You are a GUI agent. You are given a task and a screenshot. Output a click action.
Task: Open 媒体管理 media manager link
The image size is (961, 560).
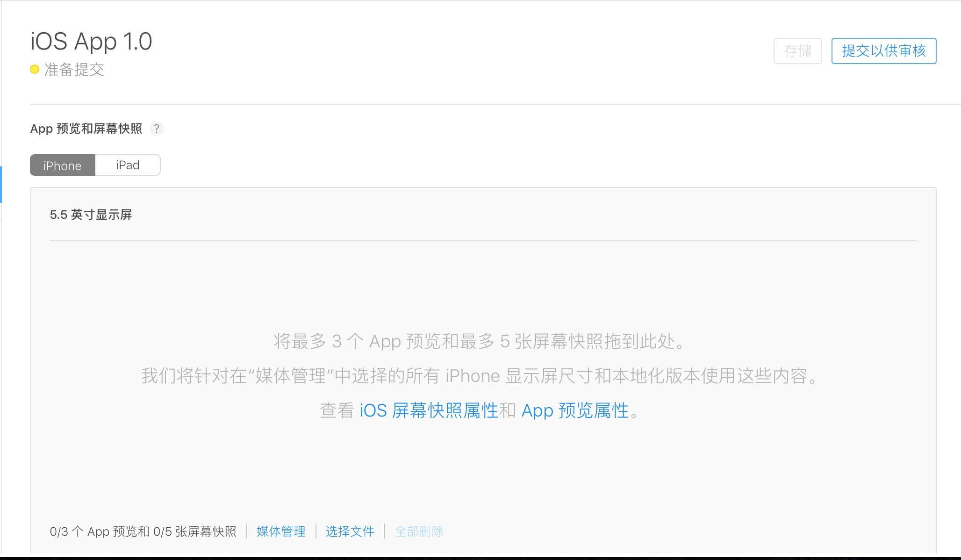point(281,531)
